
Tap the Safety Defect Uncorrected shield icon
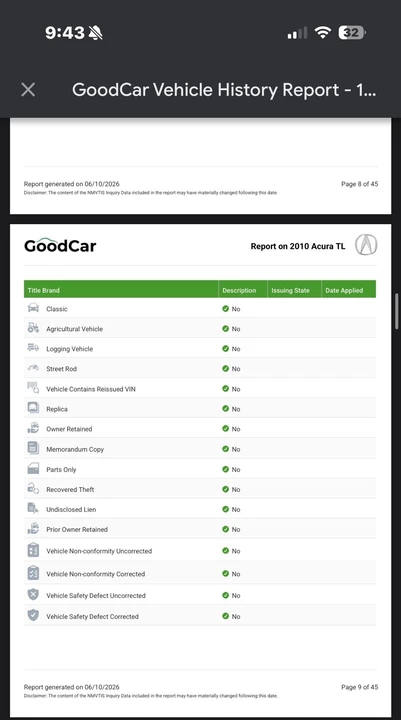pyautogui.click(x=33, y=595)
